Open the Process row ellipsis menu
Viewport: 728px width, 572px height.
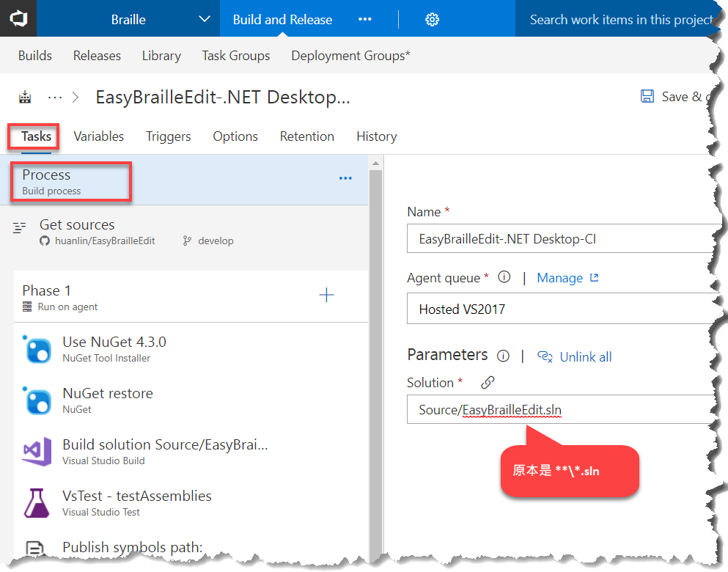345,178
